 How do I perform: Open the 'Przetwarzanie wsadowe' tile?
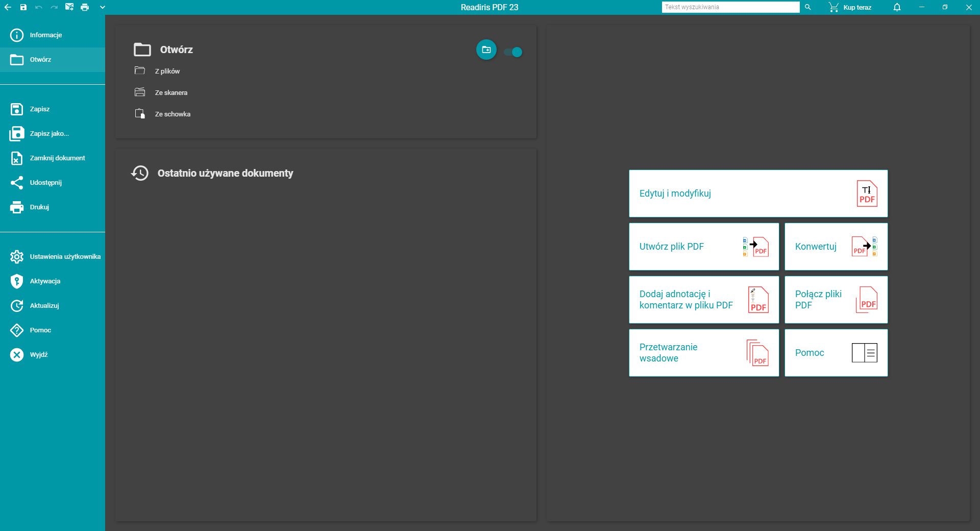(704, 353)
